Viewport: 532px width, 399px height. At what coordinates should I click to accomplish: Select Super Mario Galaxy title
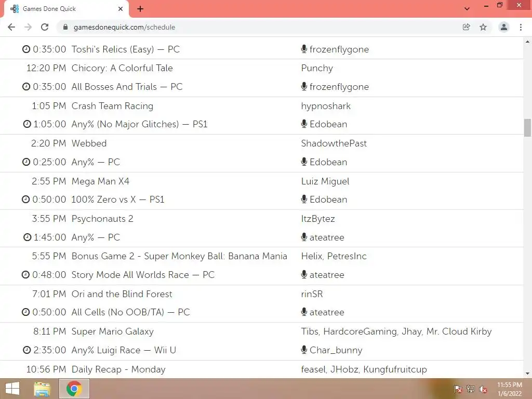tap(112, 331)
